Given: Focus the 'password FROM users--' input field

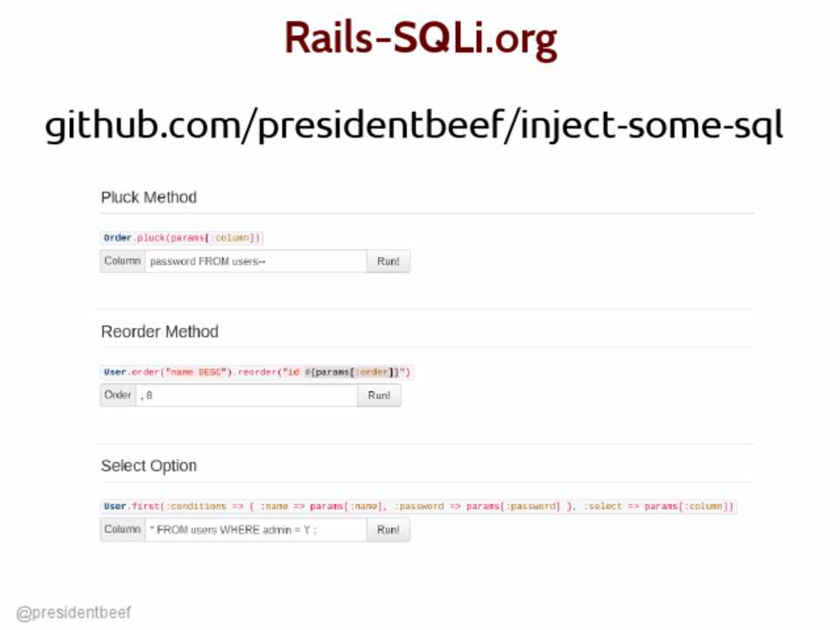Looking at the screenshot, I should point(255,261).
